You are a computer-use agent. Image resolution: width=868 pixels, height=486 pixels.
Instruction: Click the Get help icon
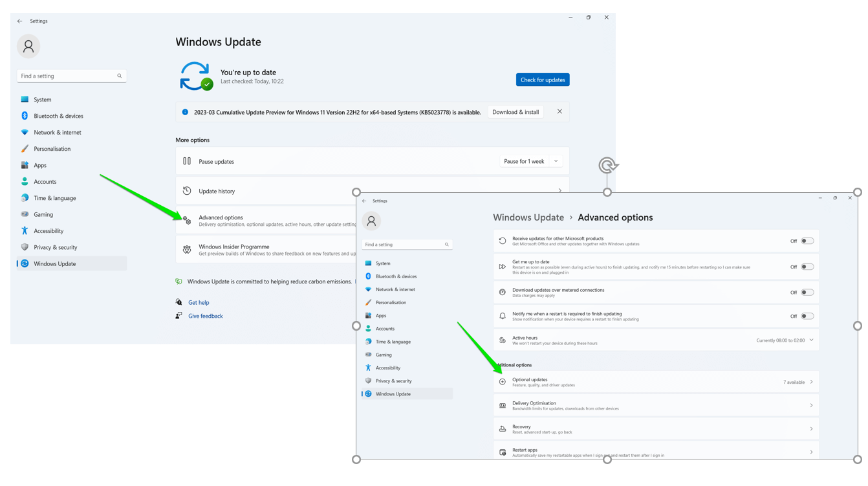(179, 302)
